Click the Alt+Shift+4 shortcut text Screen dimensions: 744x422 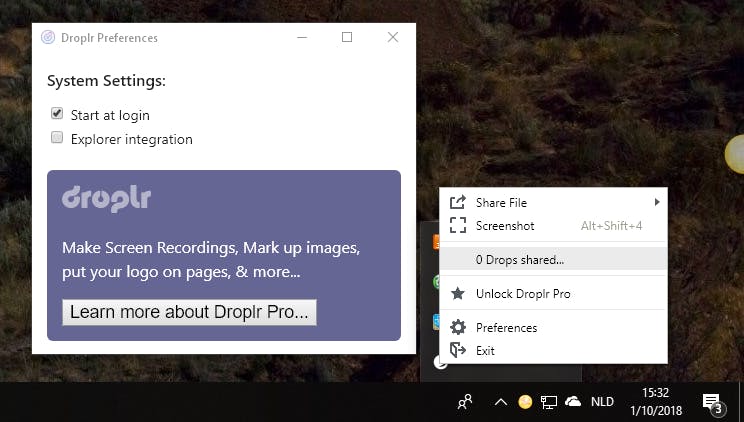pyautogui.click(x=611, y=226)
